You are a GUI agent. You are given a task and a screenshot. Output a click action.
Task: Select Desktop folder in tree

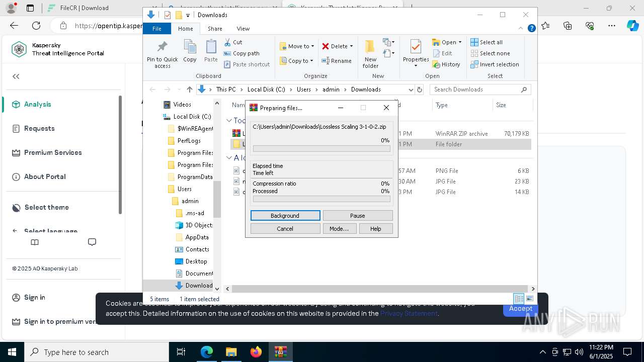196,261
